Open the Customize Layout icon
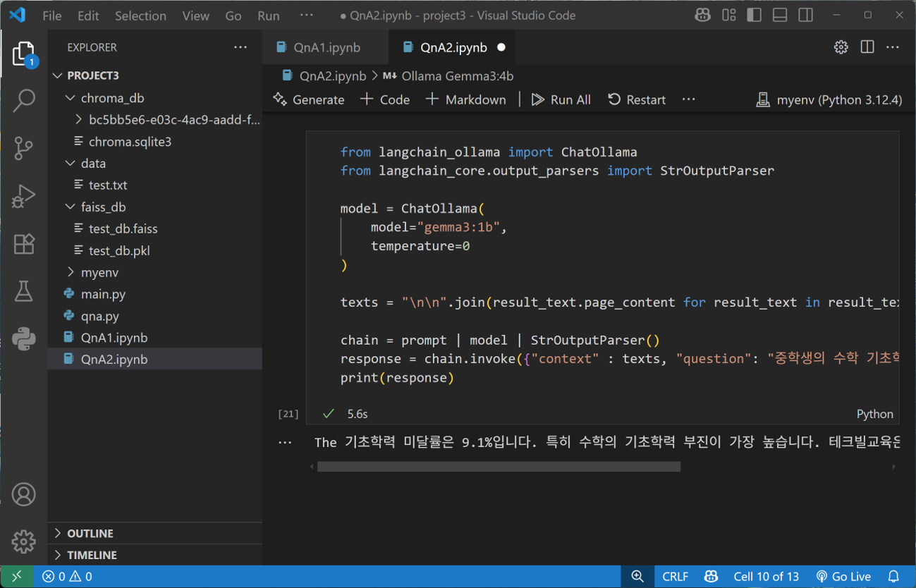Screen dimensions: 916x588 pyautogui.click(x=729, y=15)
